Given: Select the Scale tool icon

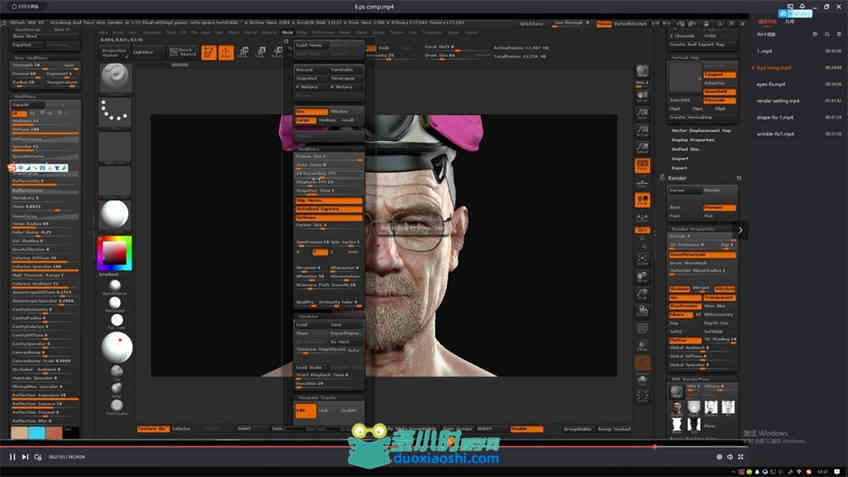Looking at the screenshot, I should pos(261,52).
